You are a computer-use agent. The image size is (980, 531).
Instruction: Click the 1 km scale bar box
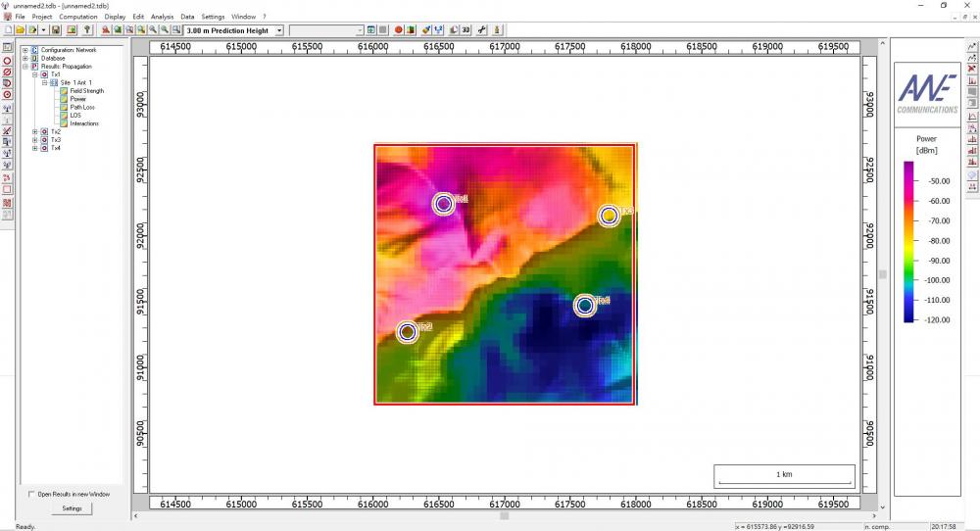[784, 477]
